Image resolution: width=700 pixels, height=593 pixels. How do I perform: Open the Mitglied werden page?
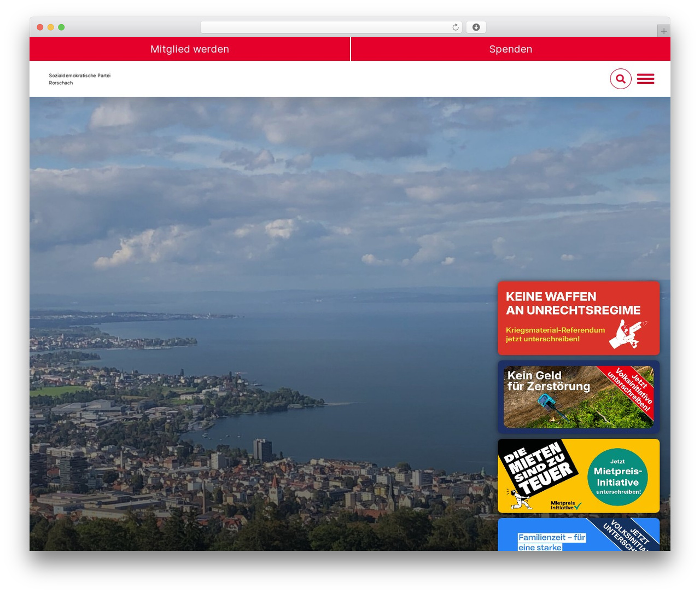190,49
